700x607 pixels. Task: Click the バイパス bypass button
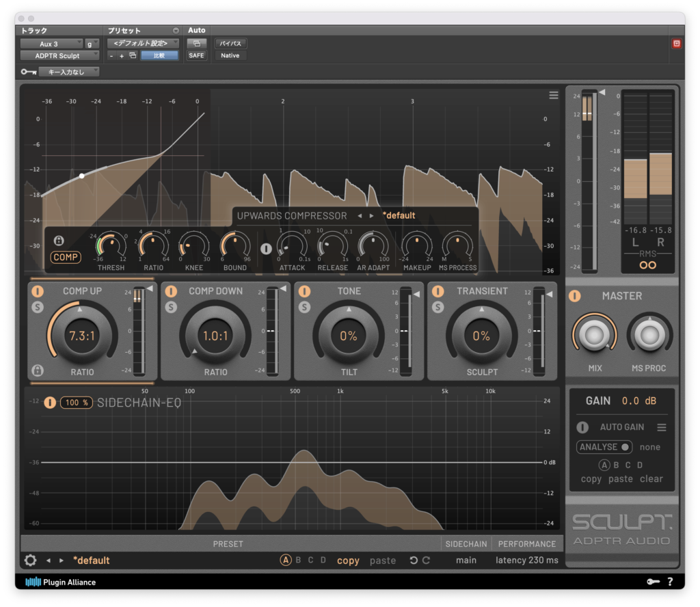click(x=230, y=43)
